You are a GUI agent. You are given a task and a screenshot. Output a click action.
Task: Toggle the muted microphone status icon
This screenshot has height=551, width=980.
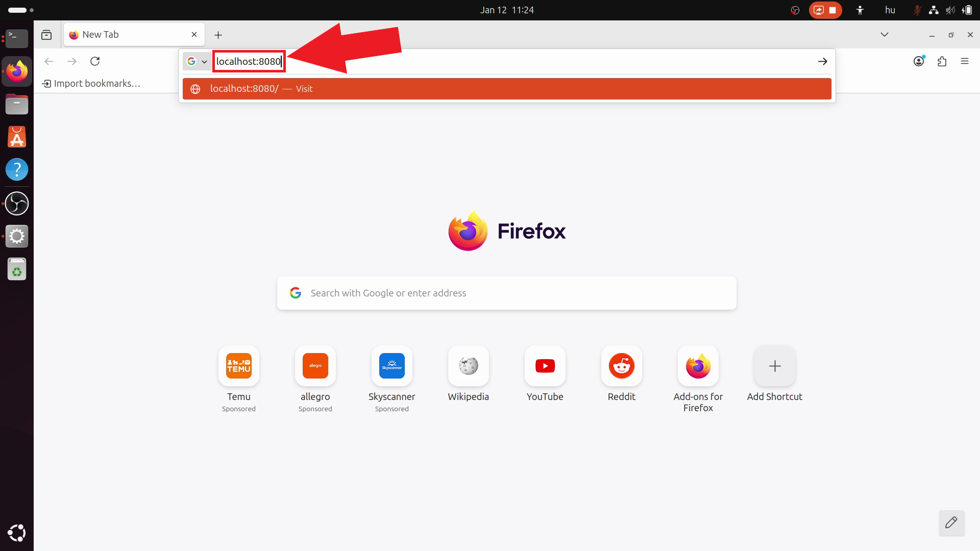click(917, 10)
